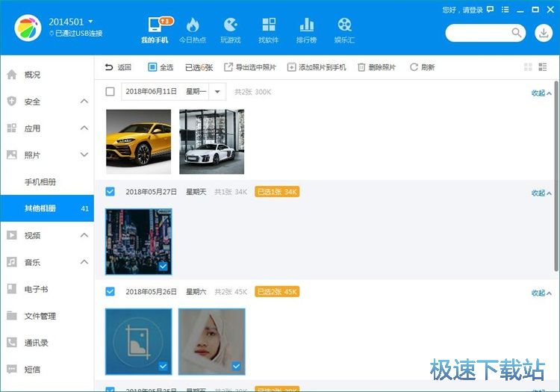Viewport: 560px width, 392px height.
Task: Click the 返回 back button
Action: [118, 67]
